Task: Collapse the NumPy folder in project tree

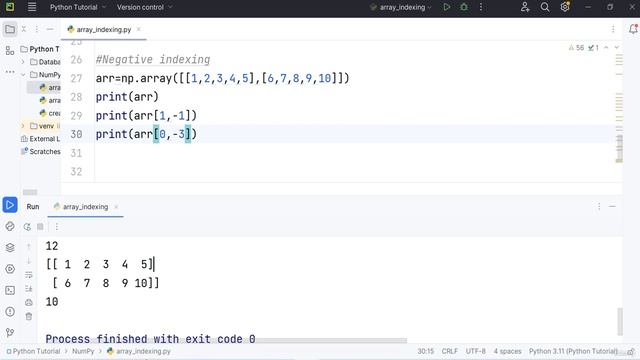Action: pyautogui.click(x=23, y=75)
